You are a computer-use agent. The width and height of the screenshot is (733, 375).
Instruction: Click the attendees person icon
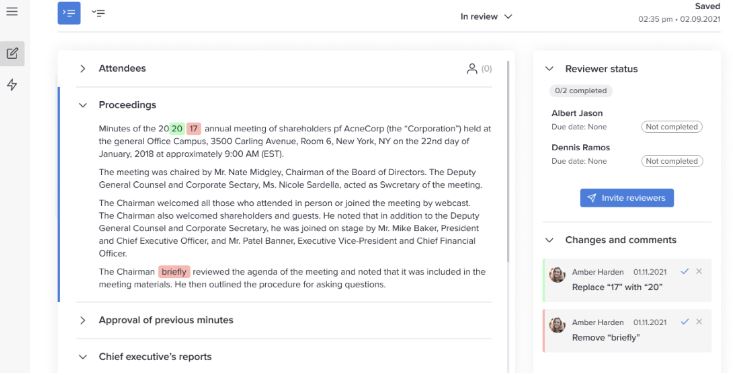[x=472, y=69]
